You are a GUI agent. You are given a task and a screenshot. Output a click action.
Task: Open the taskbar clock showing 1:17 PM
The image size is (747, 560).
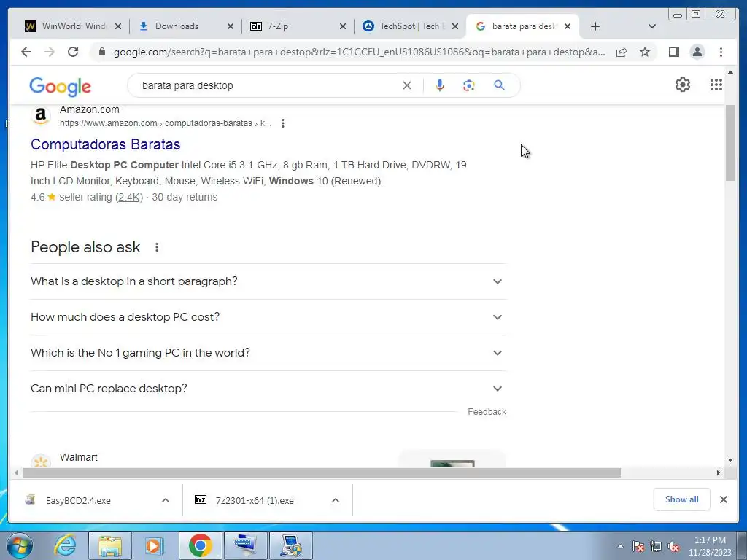710,546
